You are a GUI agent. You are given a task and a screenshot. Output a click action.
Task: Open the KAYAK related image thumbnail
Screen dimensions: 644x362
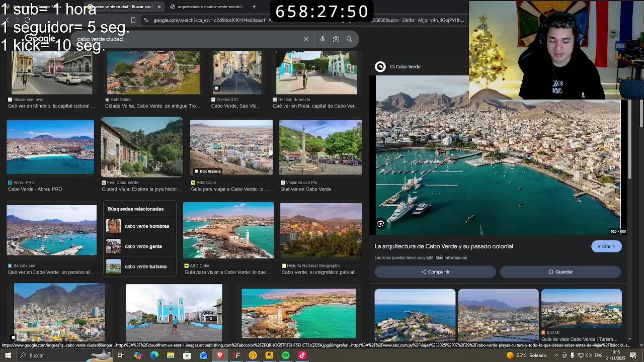[x=582, y=309]
